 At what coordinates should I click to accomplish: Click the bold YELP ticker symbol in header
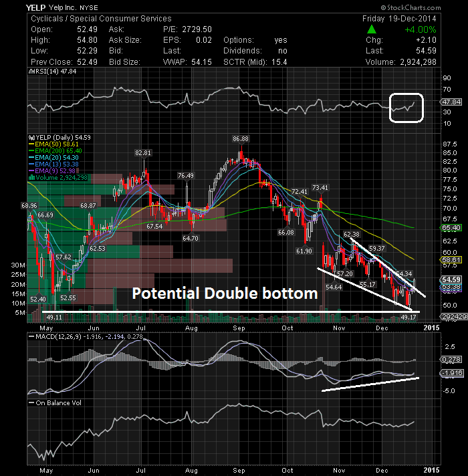[35, 7]
